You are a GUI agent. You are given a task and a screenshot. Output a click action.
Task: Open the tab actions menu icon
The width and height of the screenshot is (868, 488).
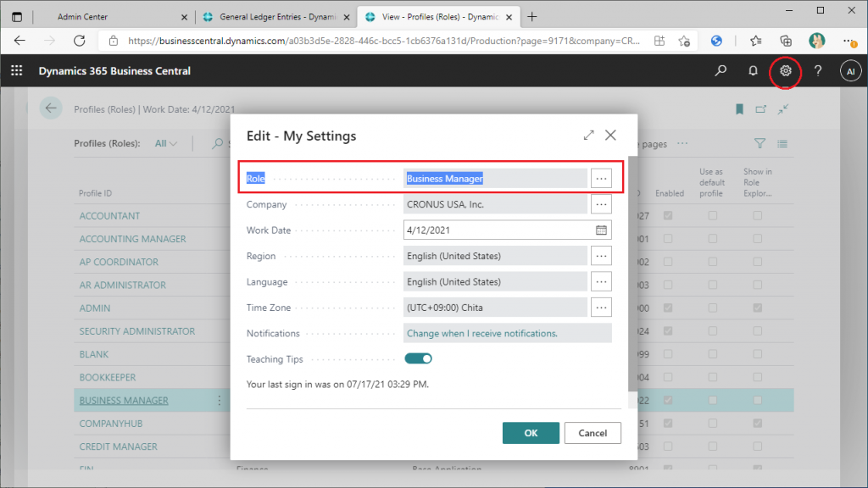17,17
